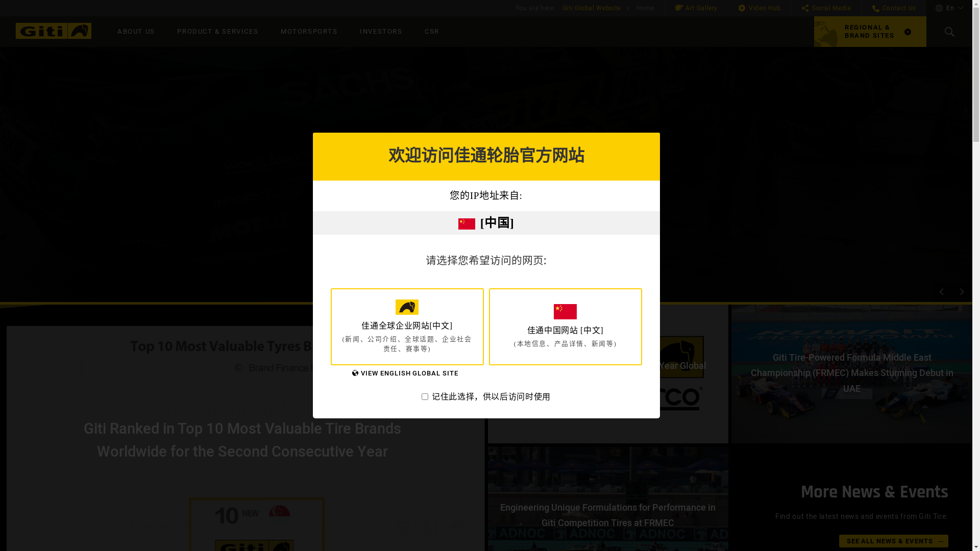
Task: Expand Regional & Brand Sites panel
Action: [x=870, y=32]
